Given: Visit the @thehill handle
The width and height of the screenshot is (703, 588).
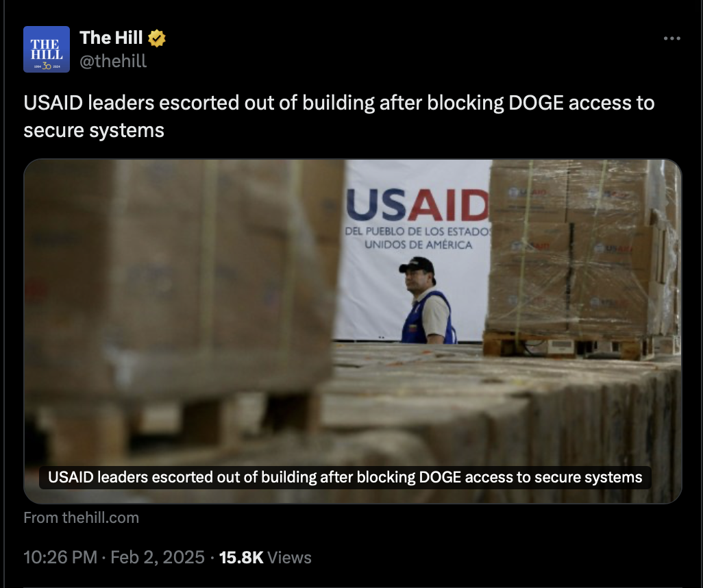Looking at the screenshot, I should pos(113,61).
